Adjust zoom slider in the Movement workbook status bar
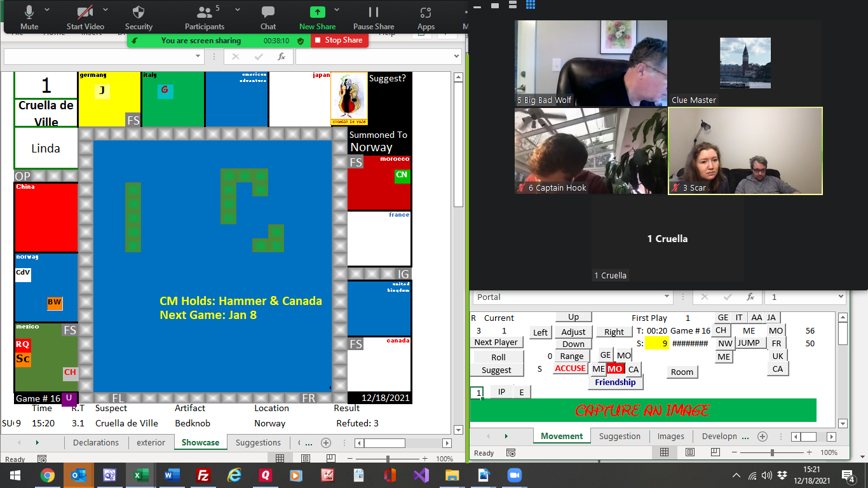The image size is (868, 488). point(772,452)
